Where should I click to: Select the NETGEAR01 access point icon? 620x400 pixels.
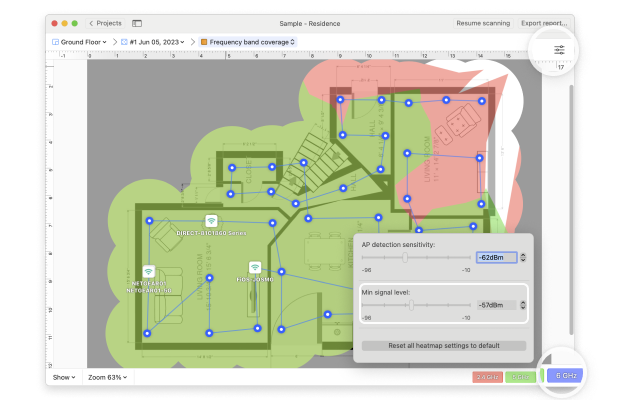[x=149, y=272]
